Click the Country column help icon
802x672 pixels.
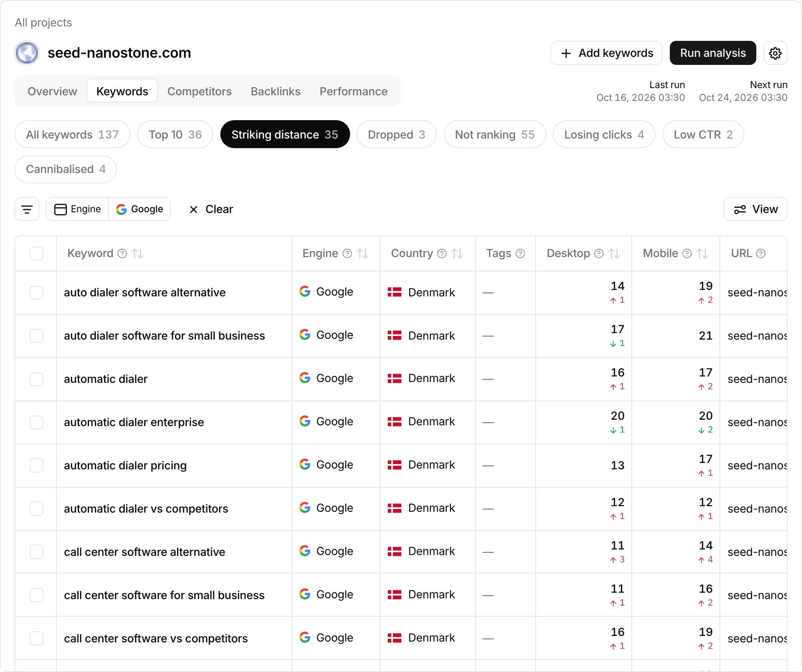pyautogui.click(x=442, y=254)
